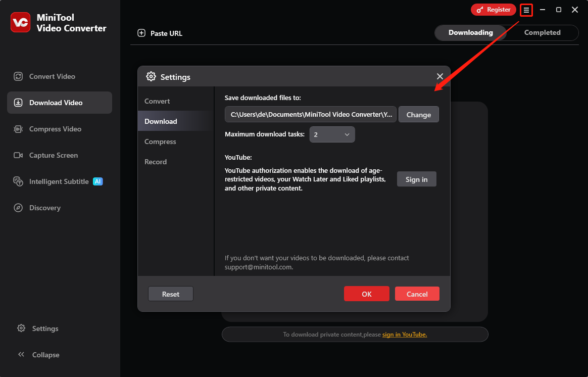
Task: Click the Capture Screen camera icon
Action: [18, 155]
